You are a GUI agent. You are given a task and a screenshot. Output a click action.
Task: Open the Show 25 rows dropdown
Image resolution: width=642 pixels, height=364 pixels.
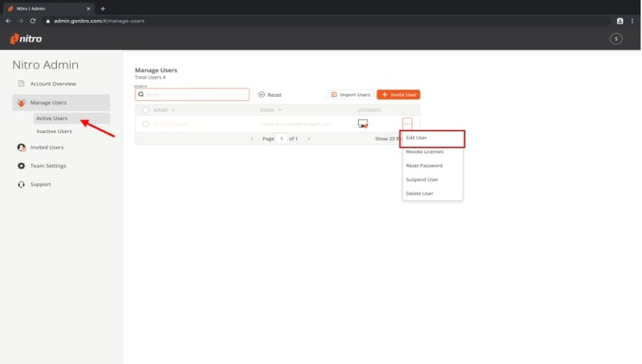click(388, 139)
